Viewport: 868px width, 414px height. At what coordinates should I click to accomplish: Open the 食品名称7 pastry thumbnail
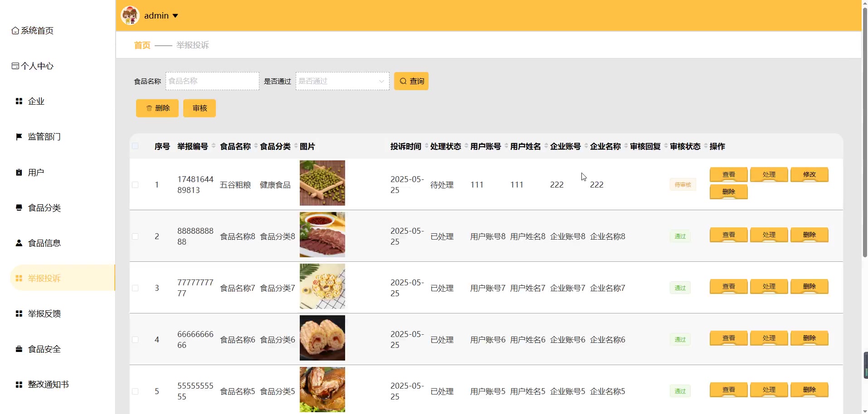(x=322, y=286)
